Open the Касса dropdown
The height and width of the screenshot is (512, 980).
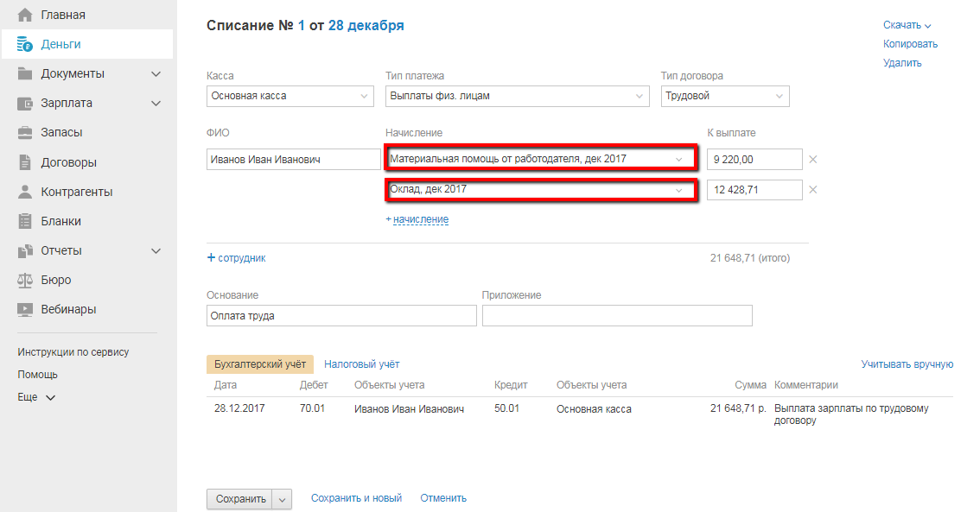coord(290,96)
